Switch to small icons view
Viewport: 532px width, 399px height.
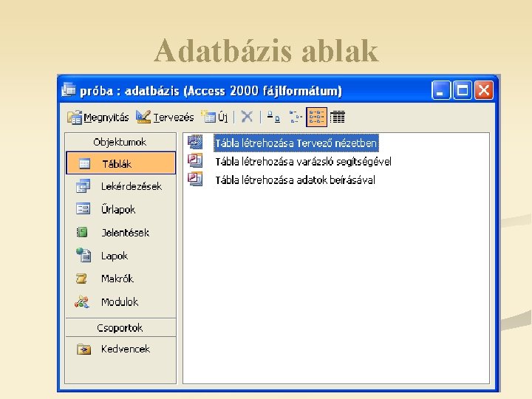point(295,117)
